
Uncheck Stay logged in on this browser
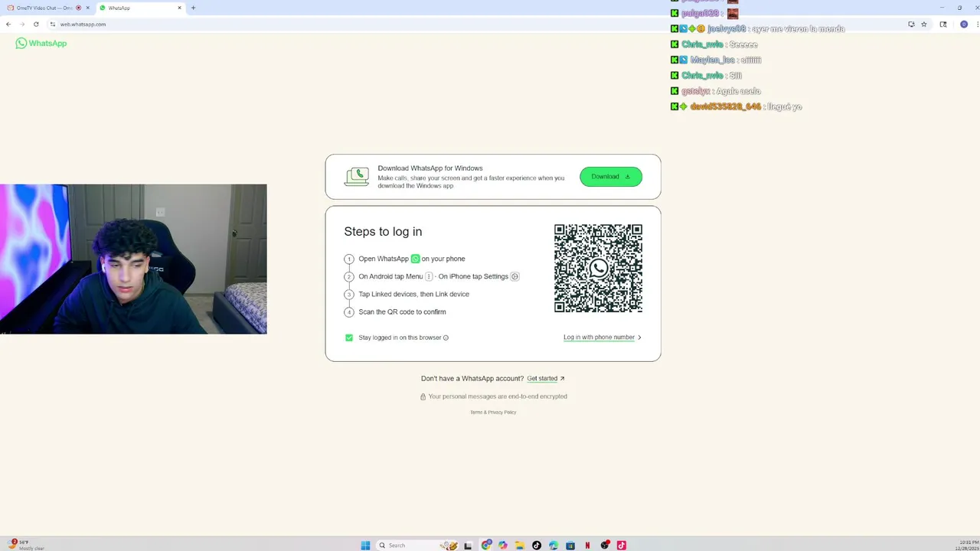click(x=349, y=337)
